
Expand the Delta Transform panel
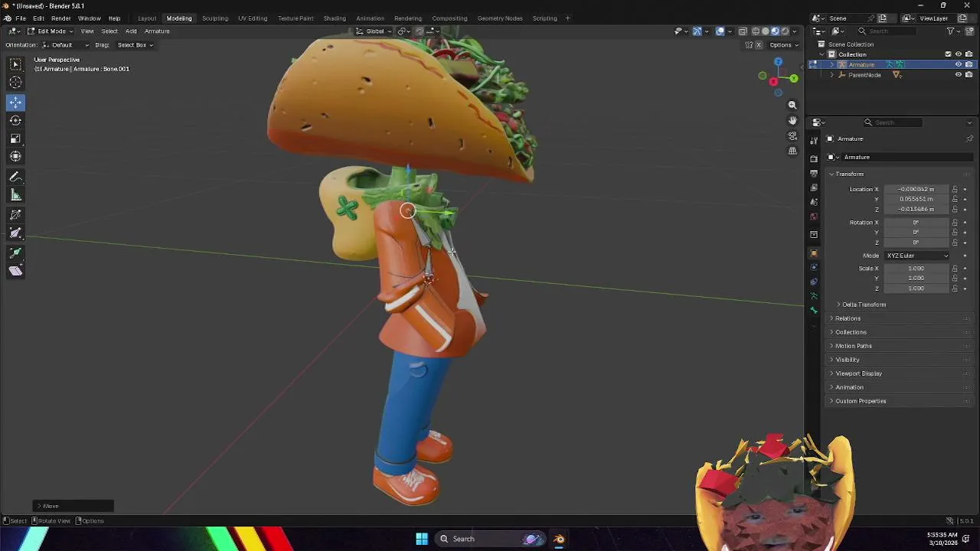coord(864,305)
